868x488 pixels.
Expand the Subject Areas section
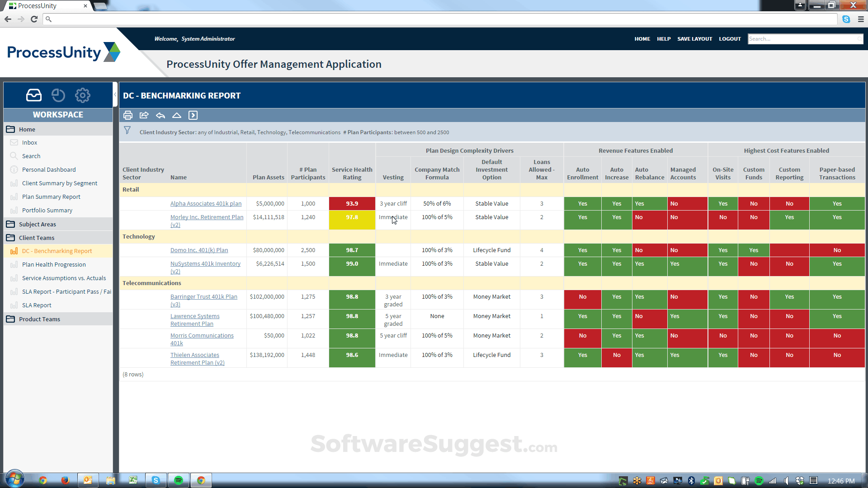coord(38,224)
